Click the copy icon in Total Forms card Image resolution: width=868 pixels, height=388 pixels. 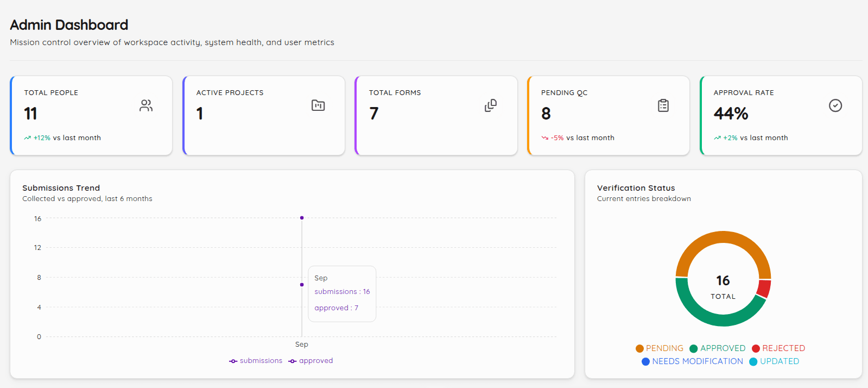[491, 105]
